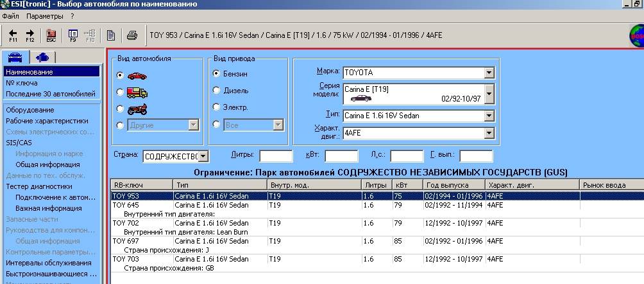Open the Параметры menu
The height and width of the screenshot is (284, 644).
45,15
